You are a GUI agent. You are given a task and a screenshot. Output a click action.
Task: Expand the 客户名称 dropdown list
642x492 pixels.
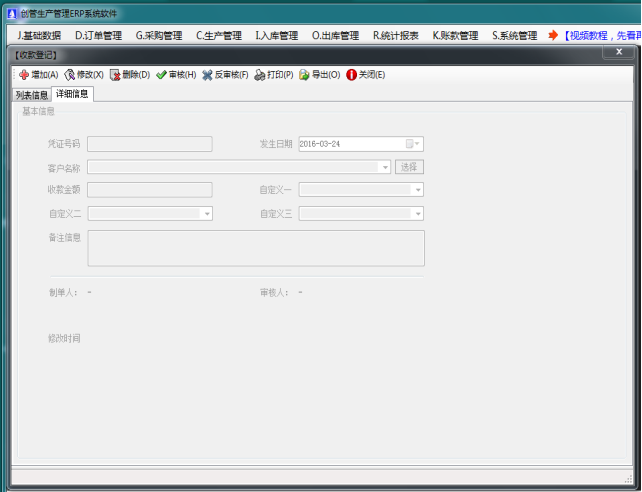(385, 167)
